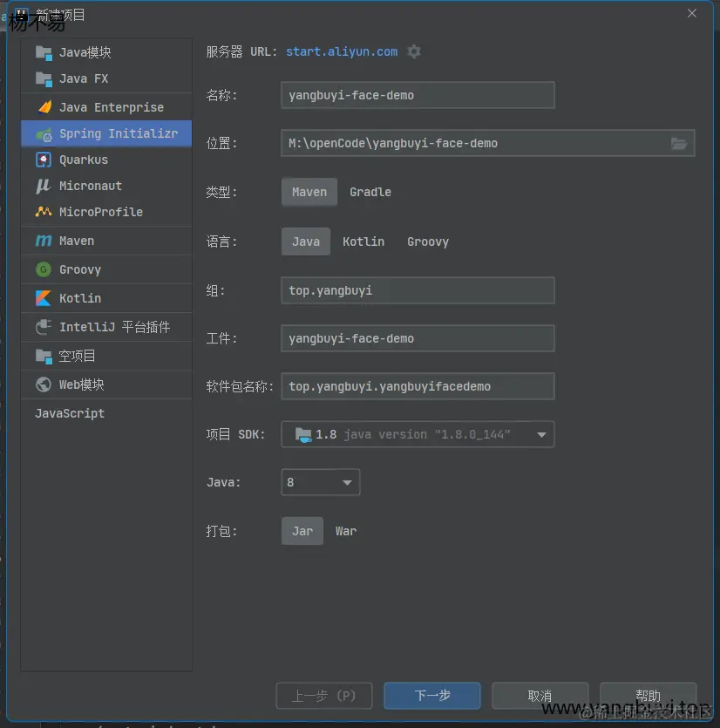Click the 工件 input field
This screenshot has height=728, width=720.
point(418,338)
